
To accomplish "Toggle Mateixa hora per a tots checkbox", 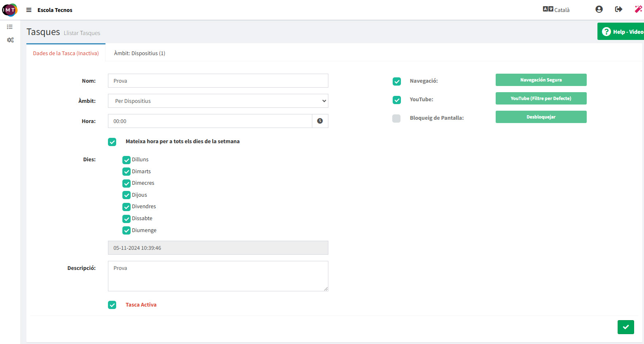I will (x=112, y=142).
